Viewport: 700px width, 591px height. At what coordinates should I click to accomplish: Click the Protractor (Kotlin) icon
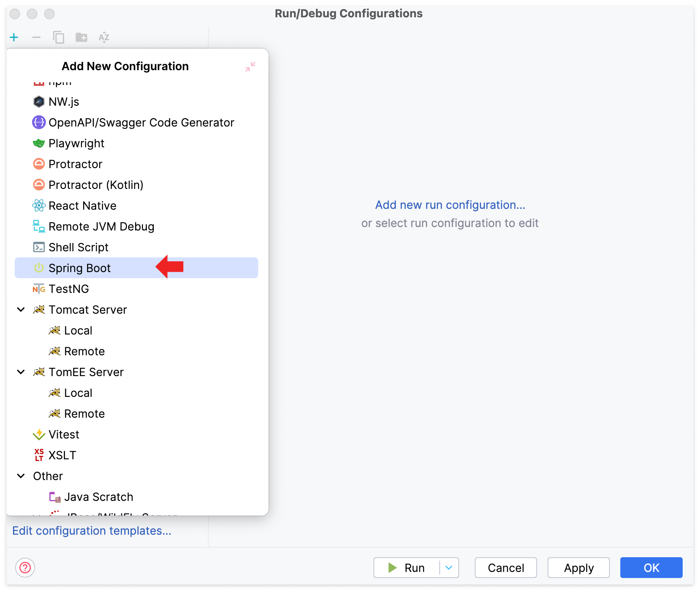point(39,185)
